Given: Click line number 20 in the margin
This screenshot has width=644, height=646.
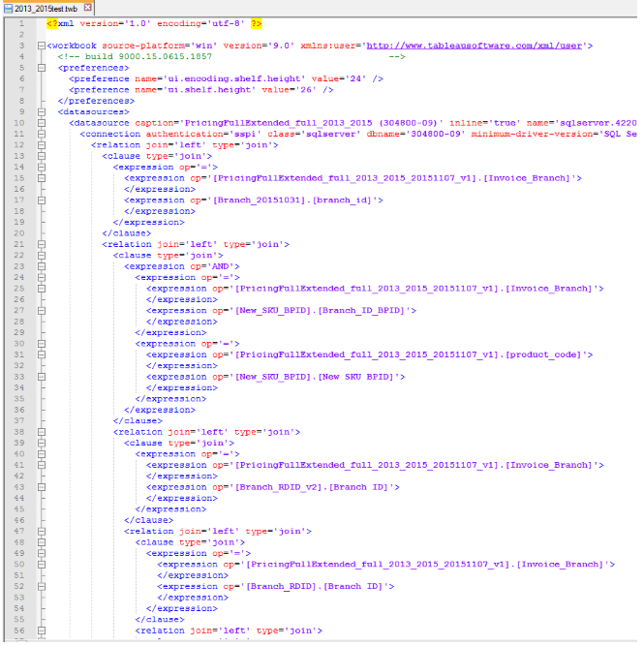Looking at the screenshot, I should tap(19, 233).
